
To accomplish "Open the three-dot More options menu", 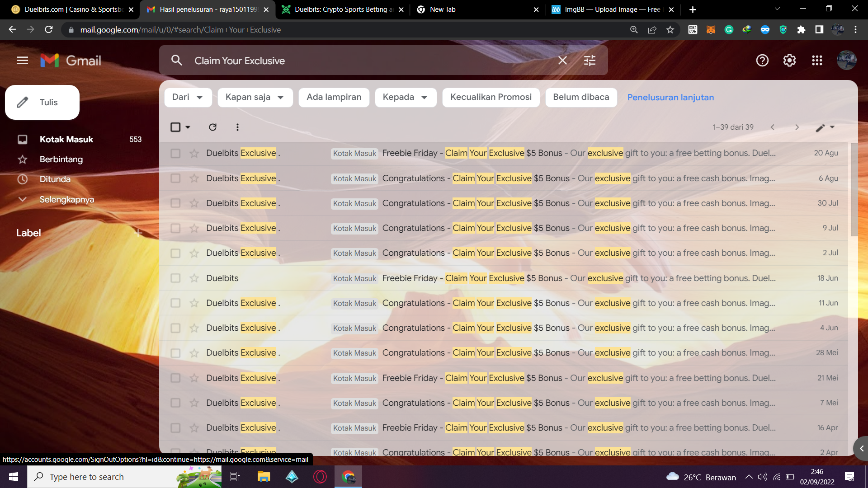I will coord(237,127).
